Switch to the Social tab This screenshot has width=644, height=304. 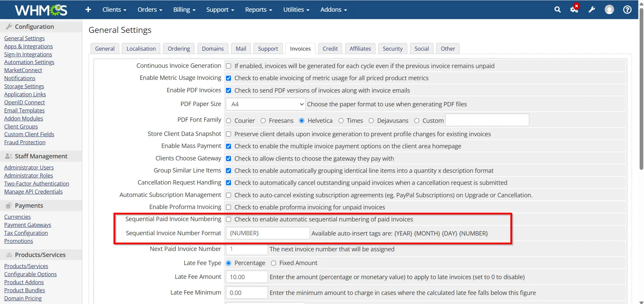tap(421, 49)
